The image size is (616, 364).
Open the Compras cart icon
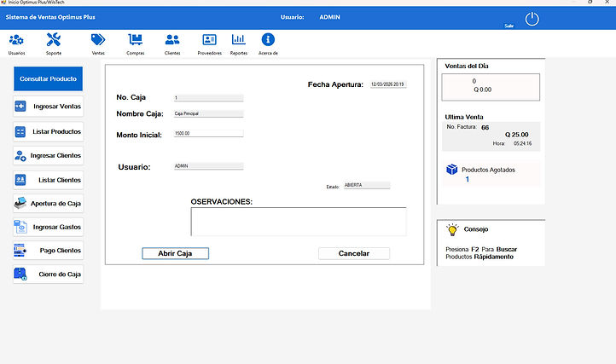[135, 40]
